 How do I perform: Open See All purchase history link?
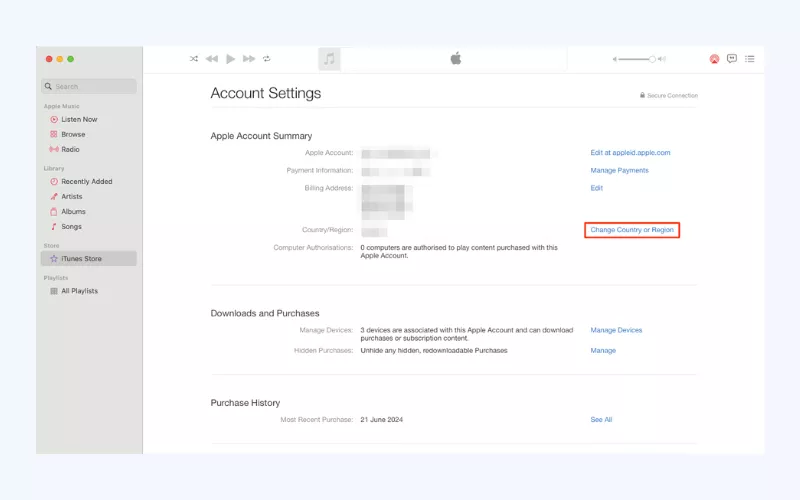pos(601,420)
